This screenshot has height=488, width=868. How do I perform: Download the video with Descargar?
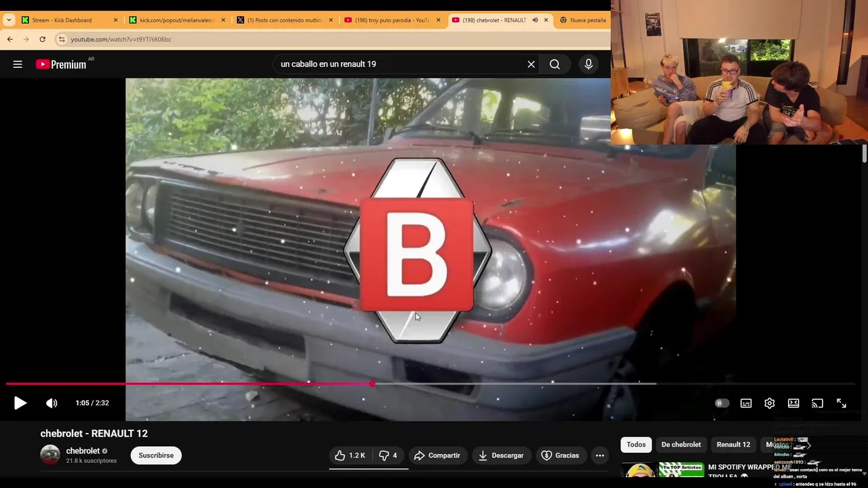(x=501, y=455)
